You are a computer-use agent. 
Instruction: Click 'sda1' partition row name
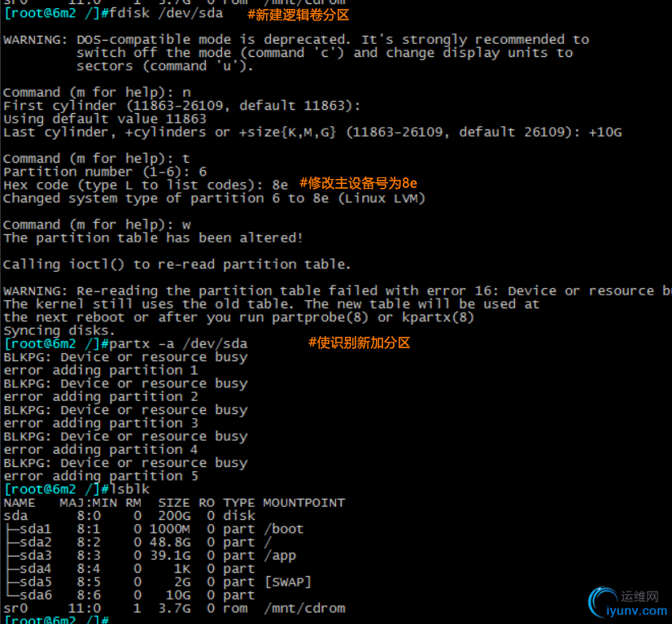tap(36, 529)
